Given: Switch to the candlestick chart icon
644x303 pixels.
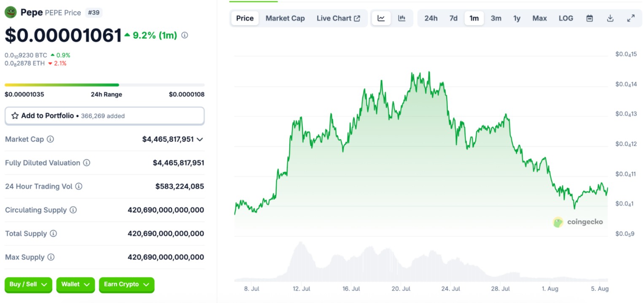Looking at the screenshot, I should coord(402,18).
